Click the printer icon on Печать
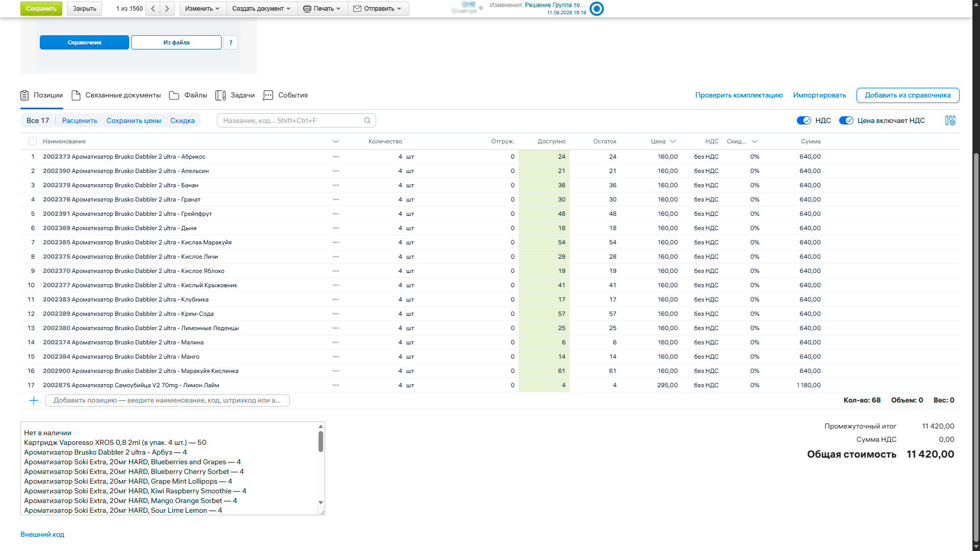 (307, 9)
